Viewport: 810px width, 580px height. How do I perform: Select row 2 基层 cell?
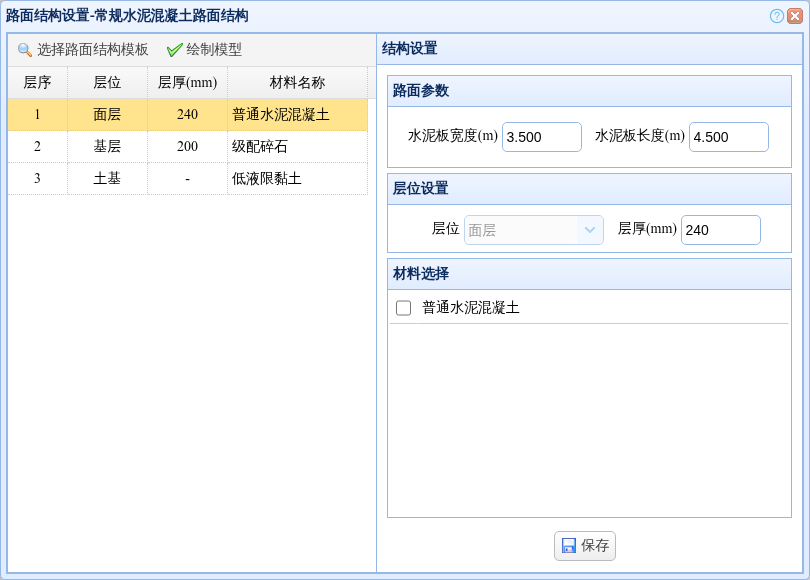tap(107, 147)
